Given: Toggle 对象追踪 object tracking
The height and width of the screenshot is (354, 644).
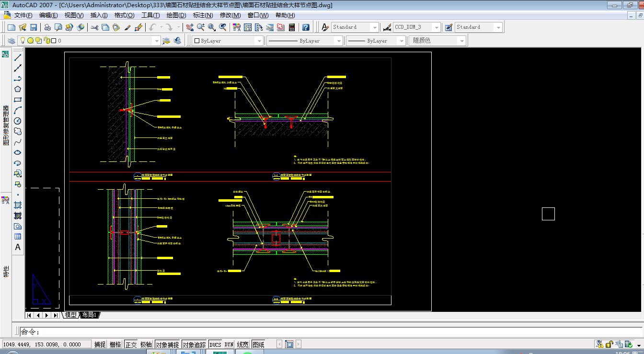Looking at the screenshot, I should point(194,344).
